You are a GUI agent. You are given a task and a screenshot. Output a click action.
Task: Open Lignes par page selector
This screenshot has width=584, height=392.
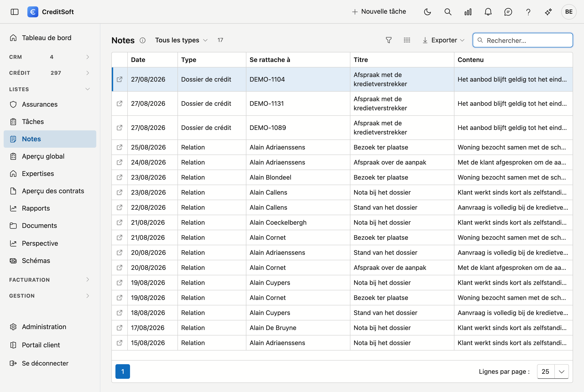553,371
